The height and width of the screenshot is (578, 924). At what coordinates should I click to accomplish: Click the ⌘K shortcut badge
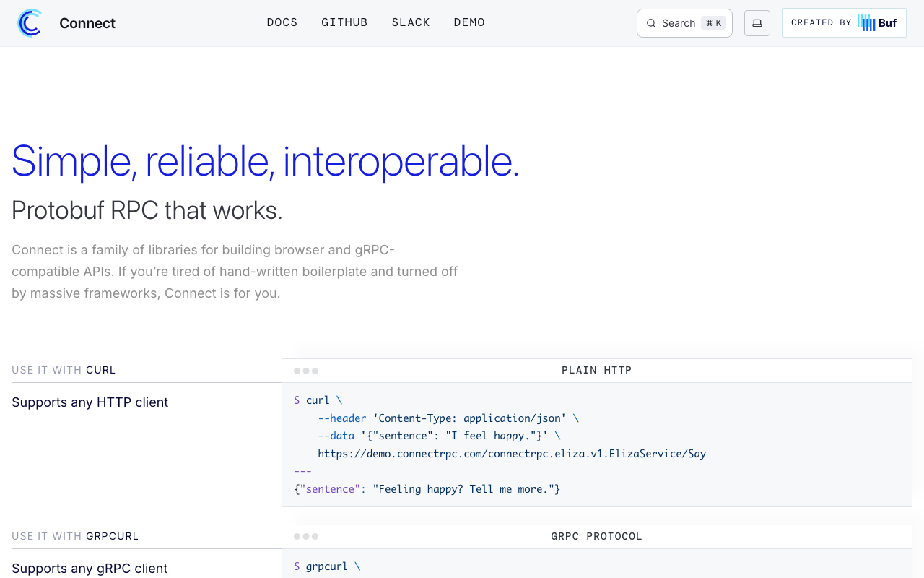pos(713,23)
